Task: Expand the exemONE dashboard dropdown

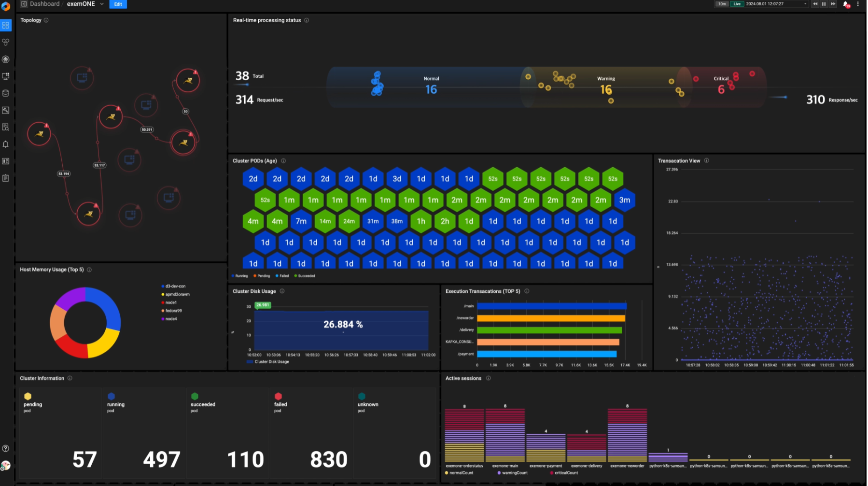Action: click(x=102, y=4)
